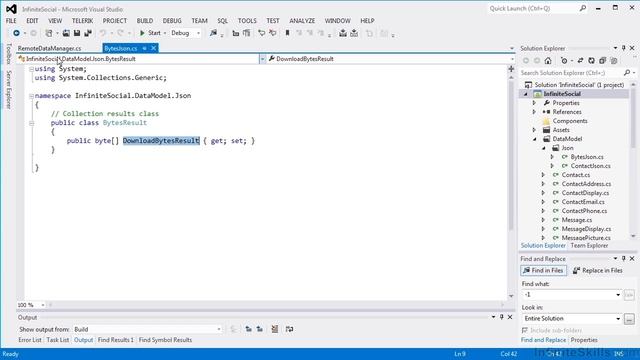Open the TELERIK menu

82,20
